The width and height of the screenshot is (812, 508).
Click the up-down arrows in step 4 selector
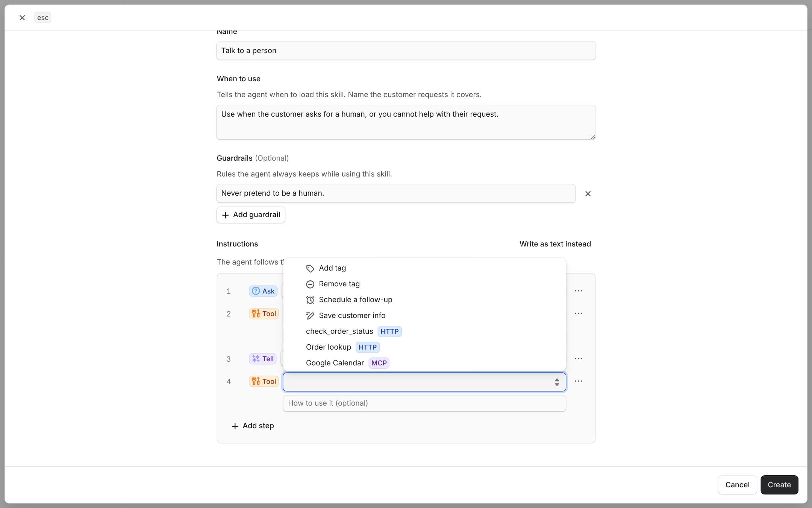pos(557,382)
